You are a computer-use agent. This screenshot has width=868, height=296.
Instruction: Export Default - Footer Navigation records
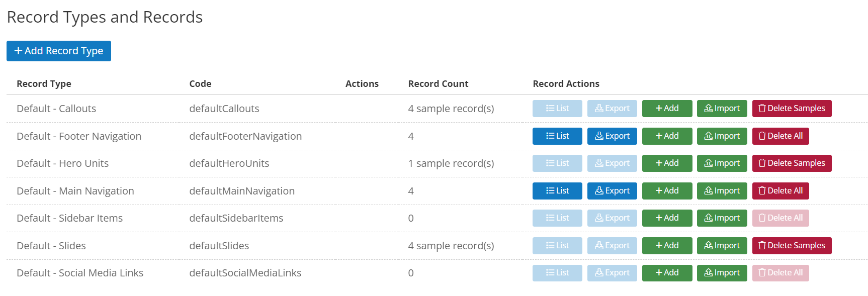612,136
